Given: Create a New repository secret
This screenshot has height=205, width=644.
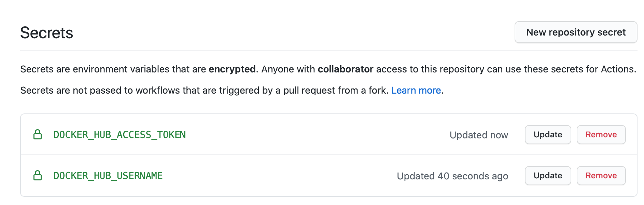Looking at the screenshot, I should click(576, 32).
